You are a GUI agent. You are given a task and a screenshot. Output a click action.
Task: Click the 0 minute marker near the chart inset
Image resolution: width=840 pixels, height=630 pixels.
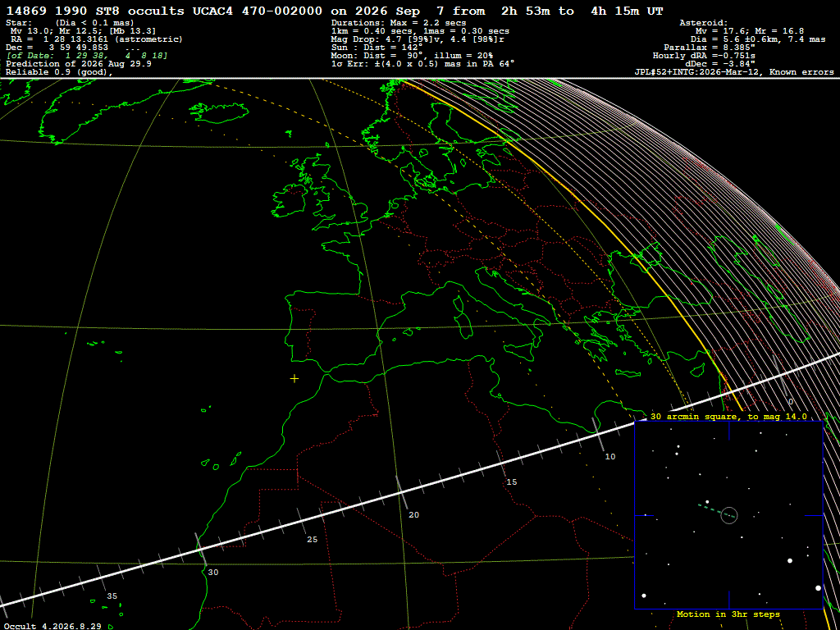[x=790, y=401]
